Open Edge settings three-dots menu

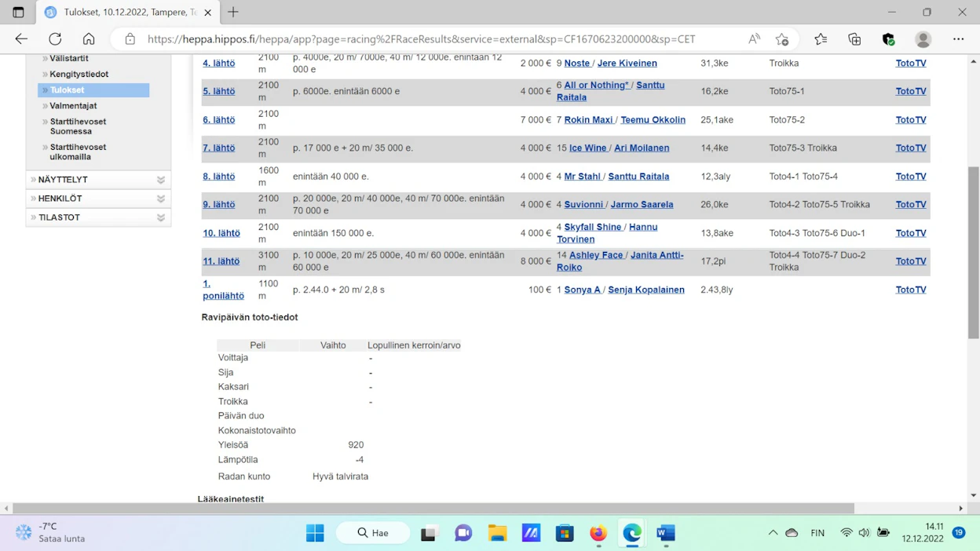tap(958, 38)
